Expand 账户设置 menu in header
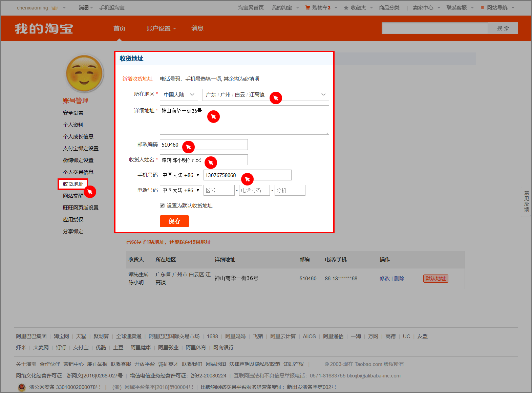This screenshot has height=393, width=532. (161, 28)
